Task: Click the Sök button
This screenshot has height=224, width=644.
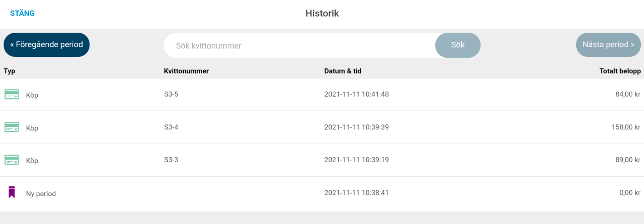Action: 458,45
